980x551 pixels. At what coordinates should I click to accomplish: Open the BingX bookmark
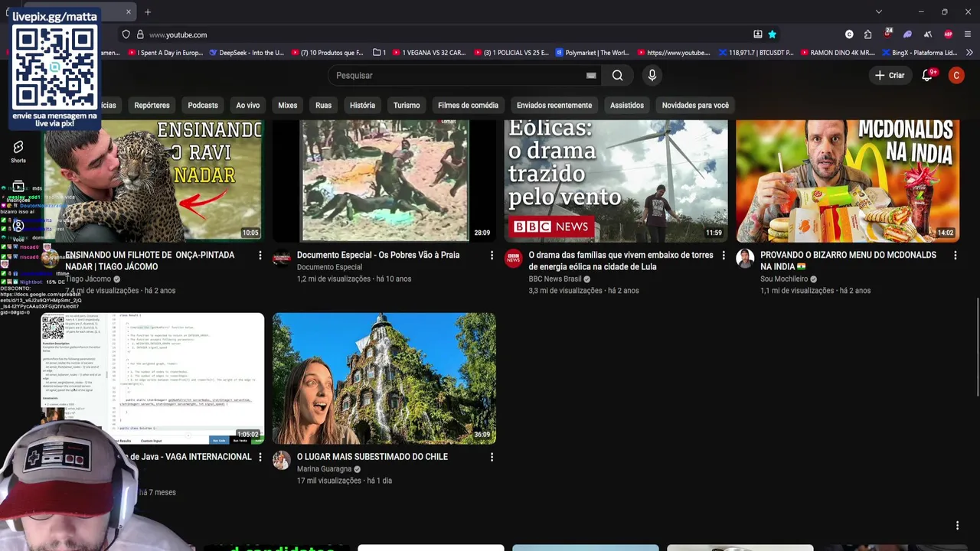click(x=920, y=53)
